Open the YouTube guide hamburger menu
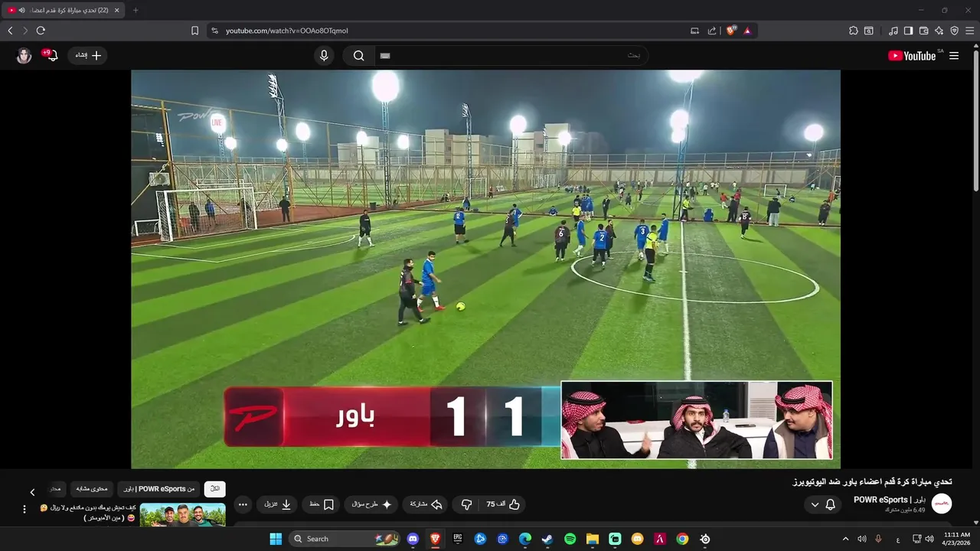 pyautogui.click(x=954, y=56)
